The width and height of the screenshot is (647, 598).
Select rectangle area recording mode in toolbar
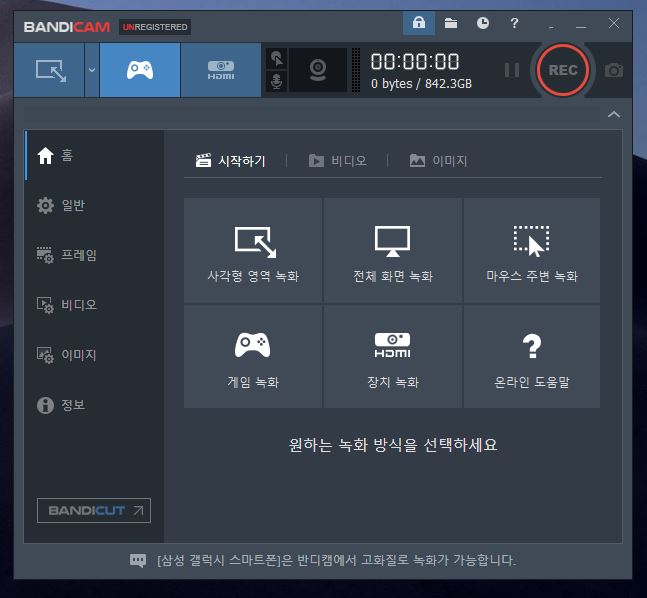click(x=50, y=70)
